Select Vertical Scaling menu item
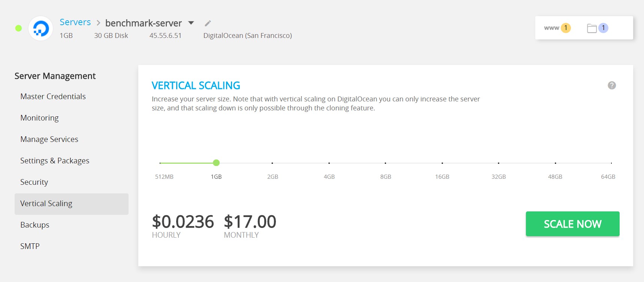 [72, 204]
